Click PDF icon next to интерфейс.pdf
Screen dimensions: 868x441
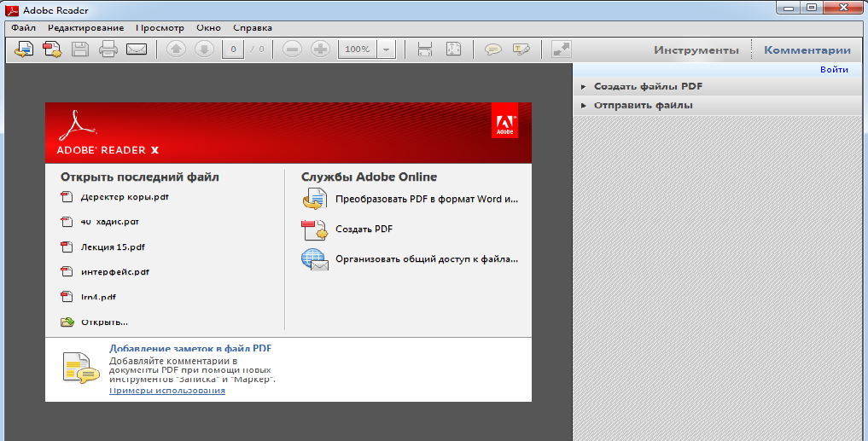point(67,272)
